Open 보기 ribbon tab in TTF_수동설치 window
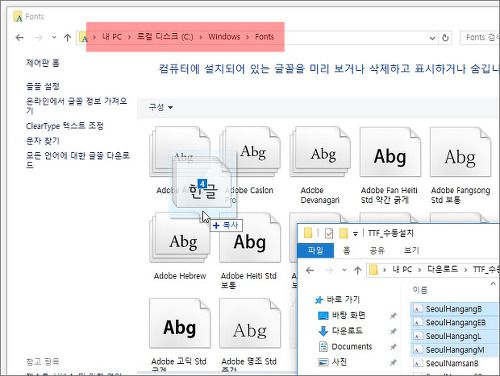 click(x=411, y=250)
